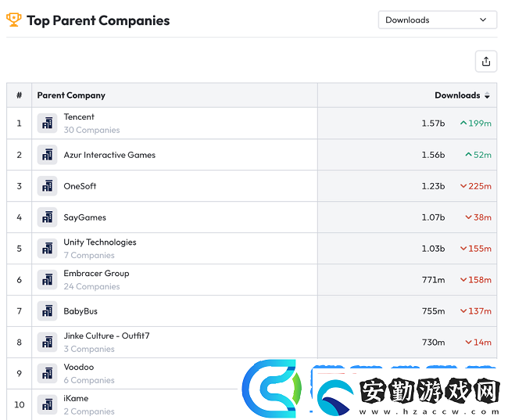Click the SayGames company building icon
Viewport: 508px width, 420px height.
pos(48,217)
